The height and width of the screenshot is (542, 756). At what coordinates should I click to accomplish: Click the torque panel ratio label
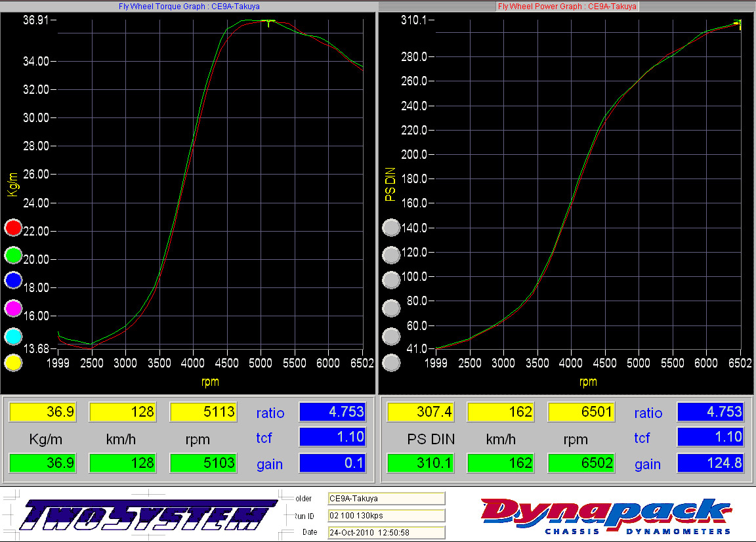(x=270, y=413)
